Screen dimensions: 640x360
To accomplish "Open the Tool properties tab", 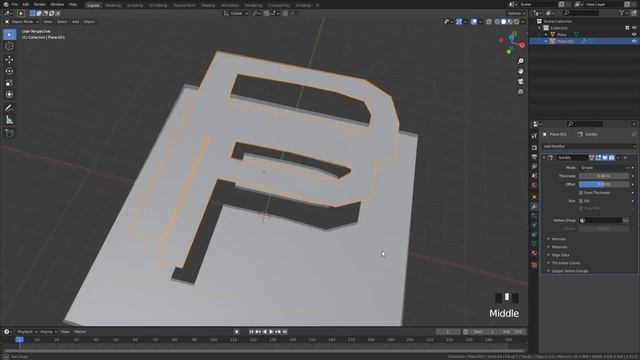I will [534, 136].
